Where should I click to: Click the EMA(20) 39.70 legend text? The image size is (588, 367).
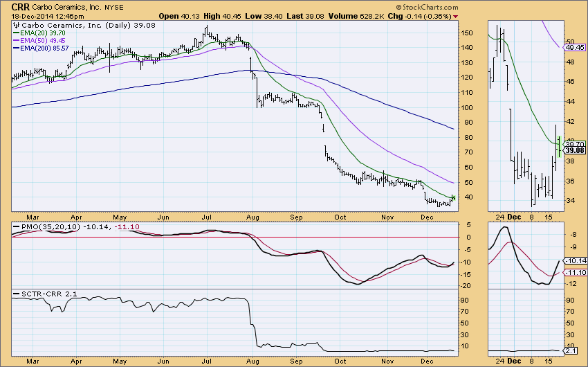tap(43, 33)
